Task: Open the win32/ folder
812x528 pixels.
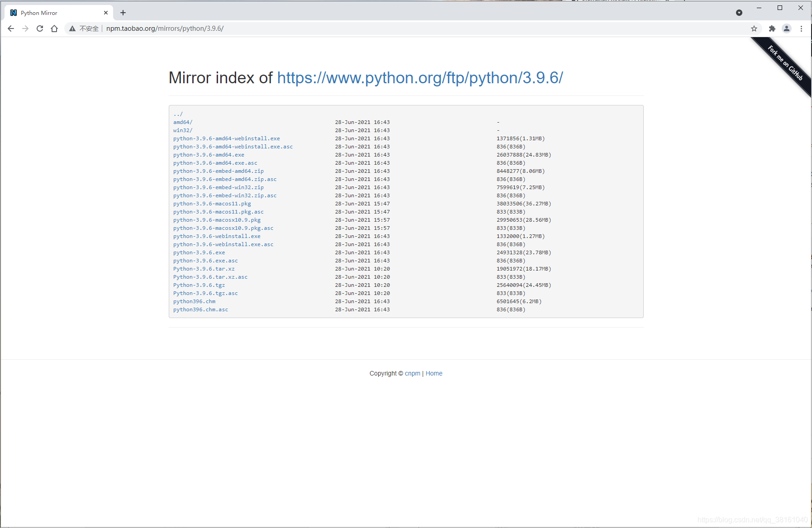Action: [x=183, y=130]
